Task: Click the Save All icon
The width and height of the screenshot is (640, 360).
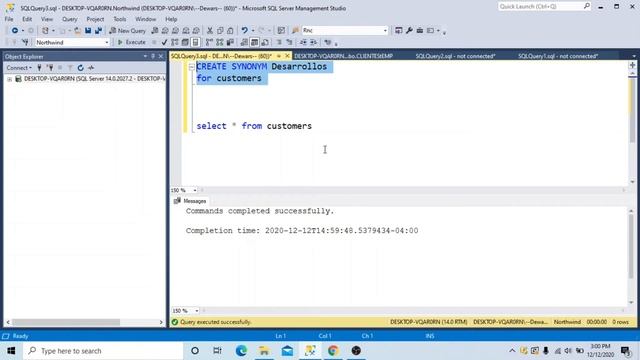Action: point(98,31)
